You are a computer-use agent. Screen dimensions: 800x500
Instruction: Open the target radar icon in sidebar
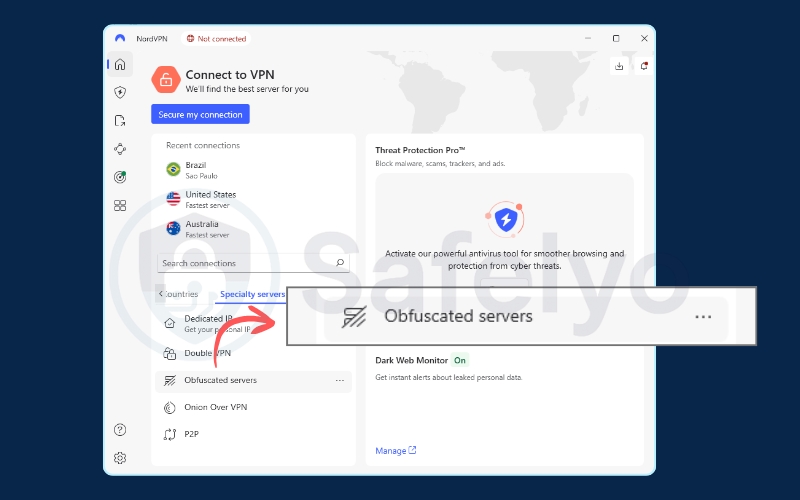(120, 177)
